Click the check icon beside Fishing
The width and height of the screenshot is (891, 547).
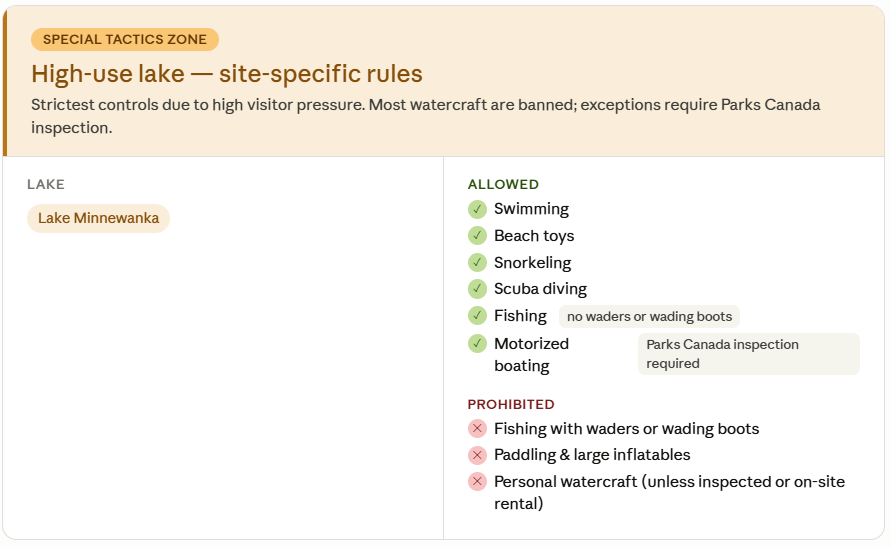click(477, 316)
